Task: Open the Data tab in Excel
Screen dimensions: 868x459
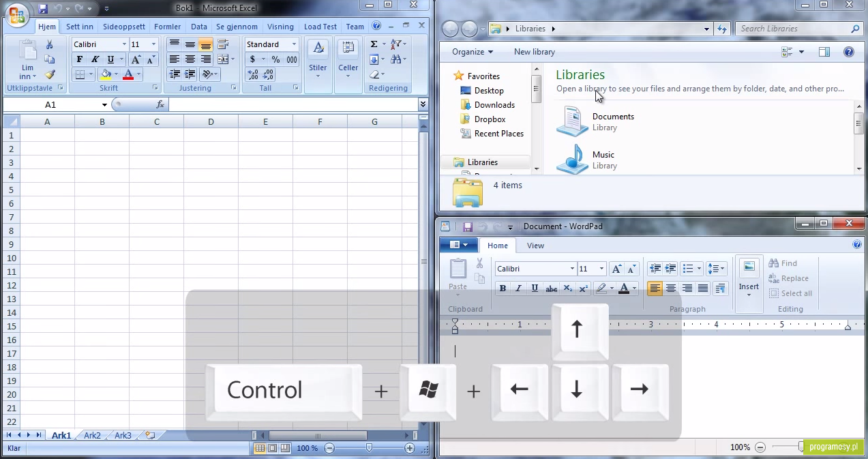Action: [x=199, y=27]
